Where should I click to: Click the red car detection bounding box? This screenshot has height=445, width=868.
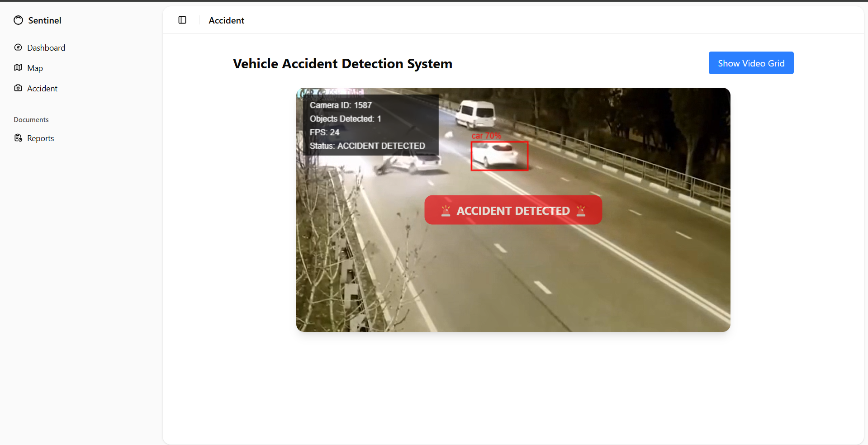point(499,156)
